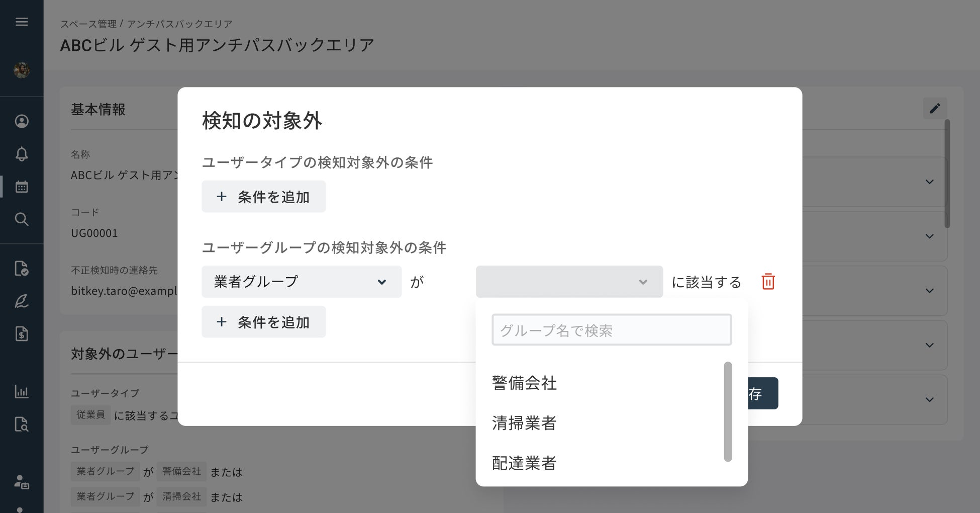Click the user profile avatar
Image resolution: width=980 pixels, height=513 pixels.
22,70
